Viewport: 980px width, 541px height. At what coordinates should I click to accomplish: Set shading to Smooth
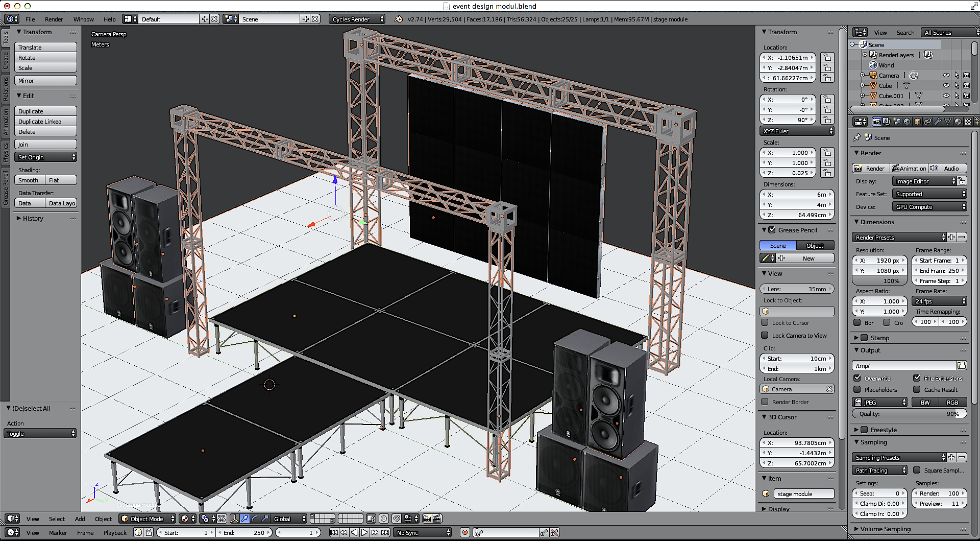click(30, 180)
